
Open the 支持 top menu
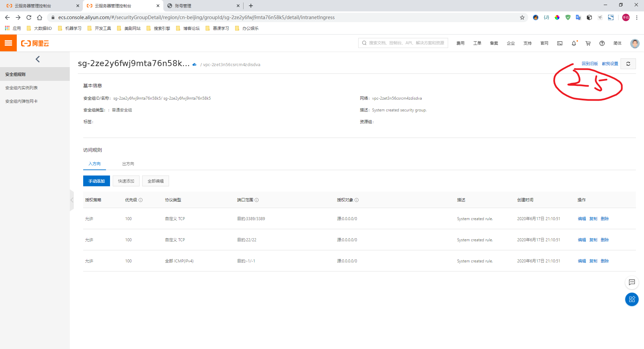528,43
